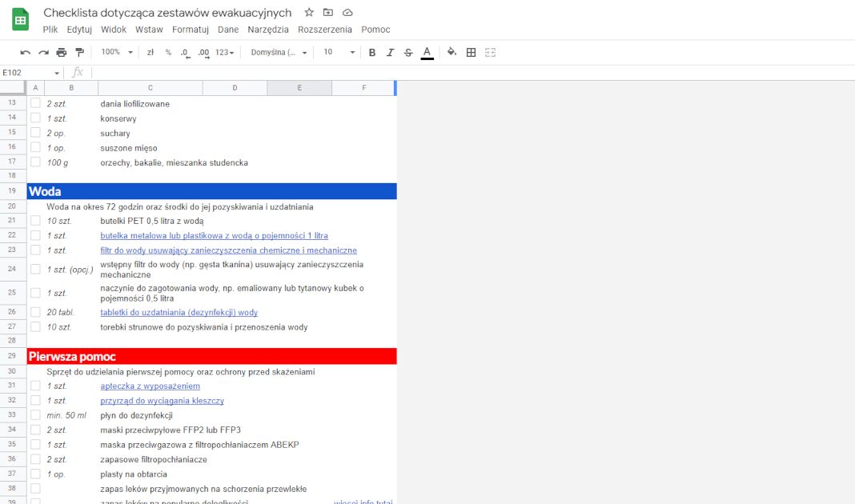Select the paint format roller icon
Screen dimensions: 855x504
(79, 53)
